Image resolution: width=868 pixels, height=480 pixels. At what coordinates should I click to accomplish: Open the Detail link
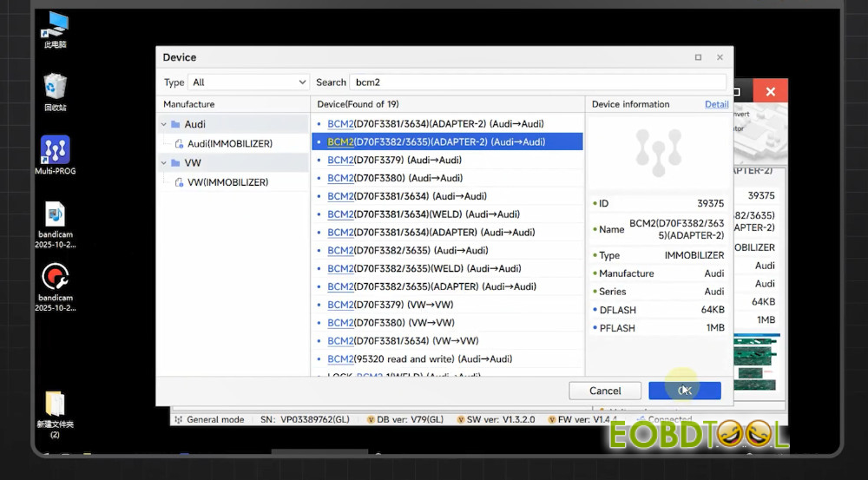pyautogui.click(x=716, y=104)
